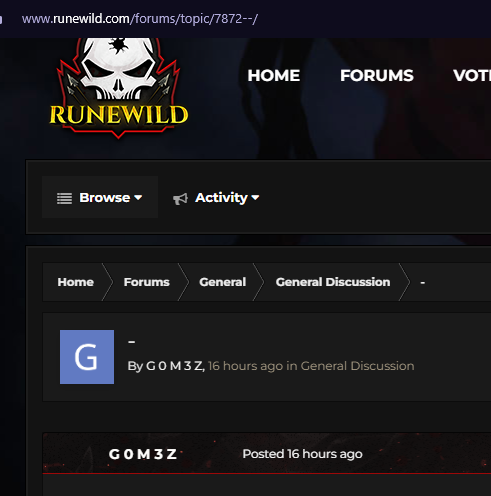491x496 pixels.
Task: Expand the Browse dropdown arrow
Action: (x=138, y=198)
